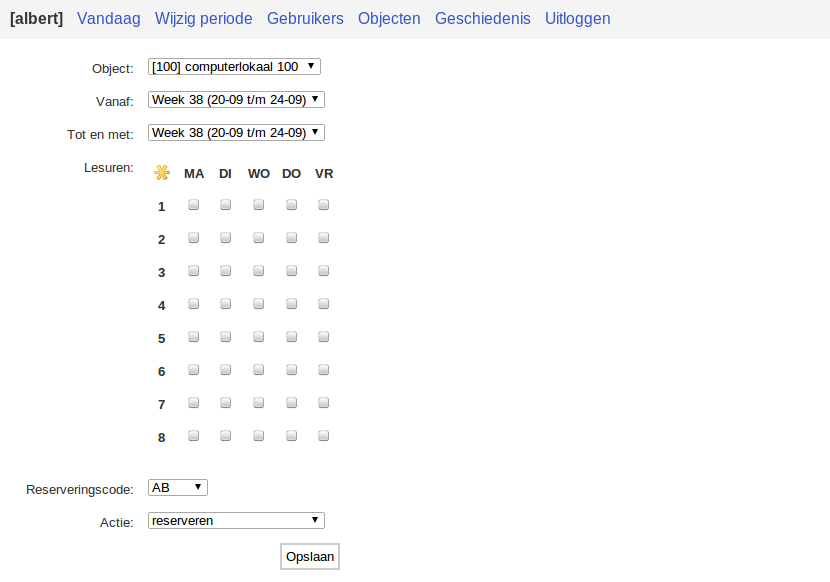The height and width of the screenshot is (582, 830).
Task: Open the Gebruikers menu item
Action: pyautogui.click(x=305, y=19)
